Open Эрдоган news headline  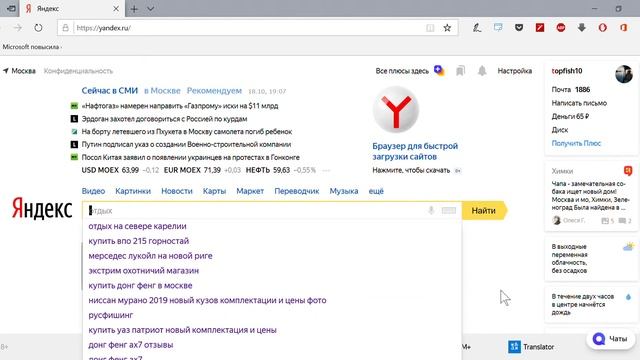164,119
